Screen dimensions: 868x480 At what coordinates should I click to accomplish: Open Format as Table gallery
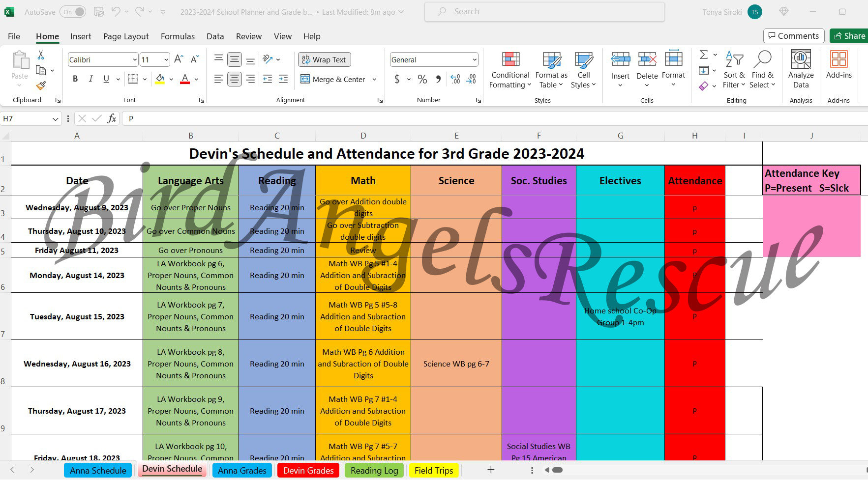[551, 70]
